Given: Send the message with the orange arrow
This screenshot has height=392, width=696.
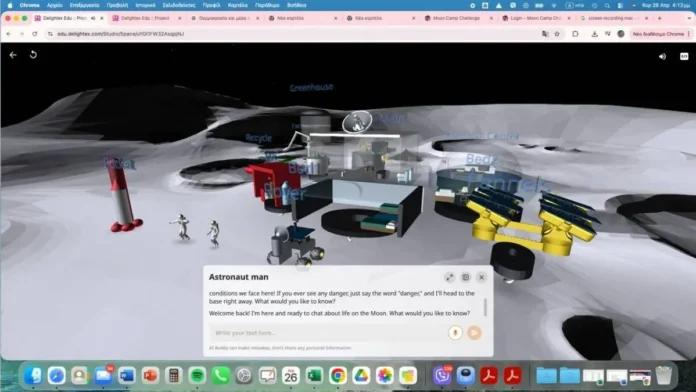Looking at the screenshot, I should [474, 333].
